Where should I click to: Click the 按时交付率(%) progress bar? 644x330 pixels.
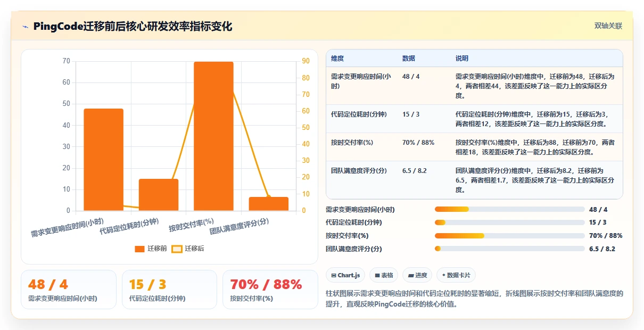(x=509, y=236)
